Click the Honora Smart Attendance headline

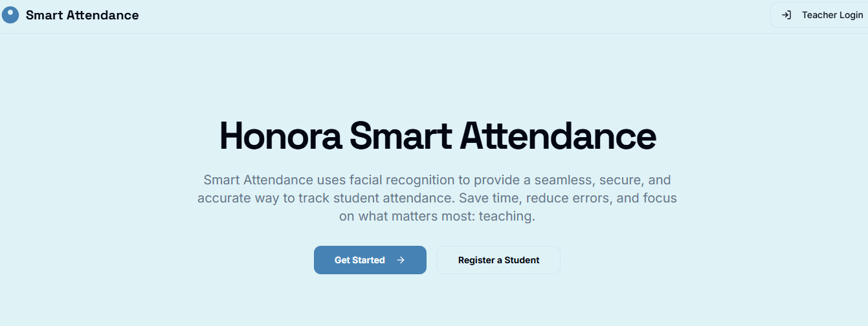(438, 136)
